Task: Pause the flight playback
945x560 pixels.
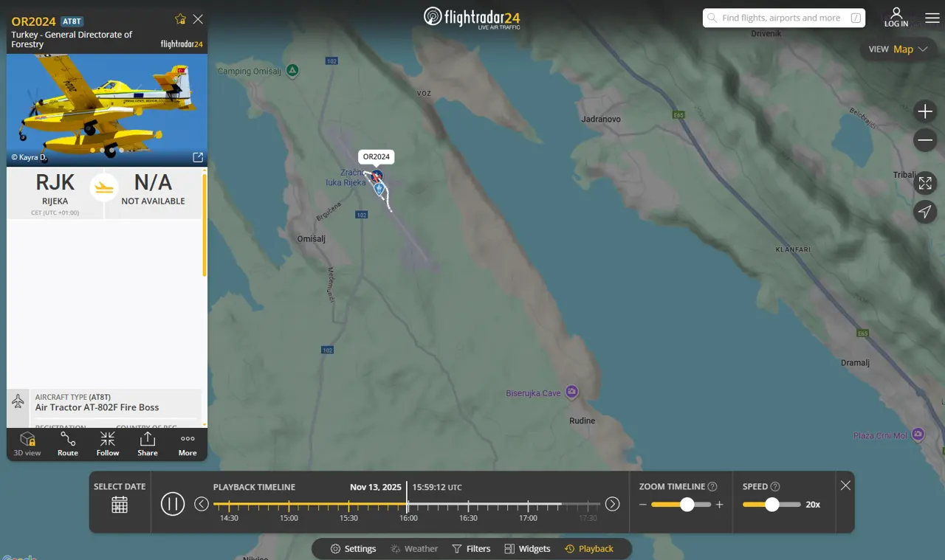Action: point(173,504)
